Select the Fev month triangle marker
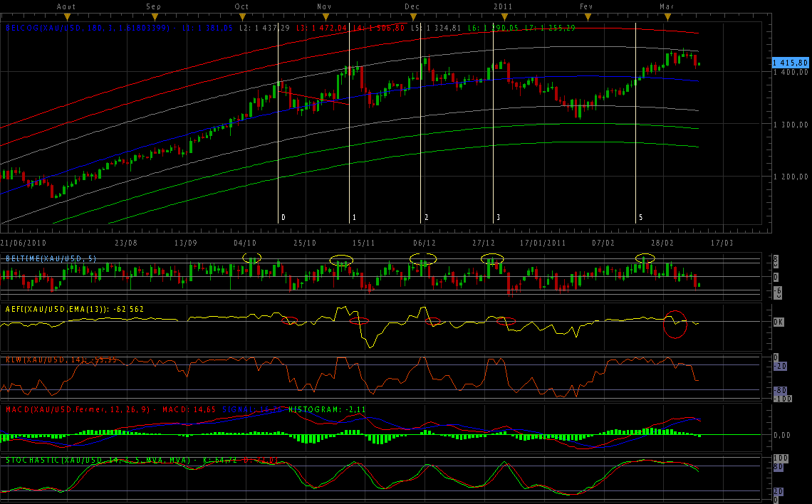This screenshot has width=812, height=504. tap(586, 16)
